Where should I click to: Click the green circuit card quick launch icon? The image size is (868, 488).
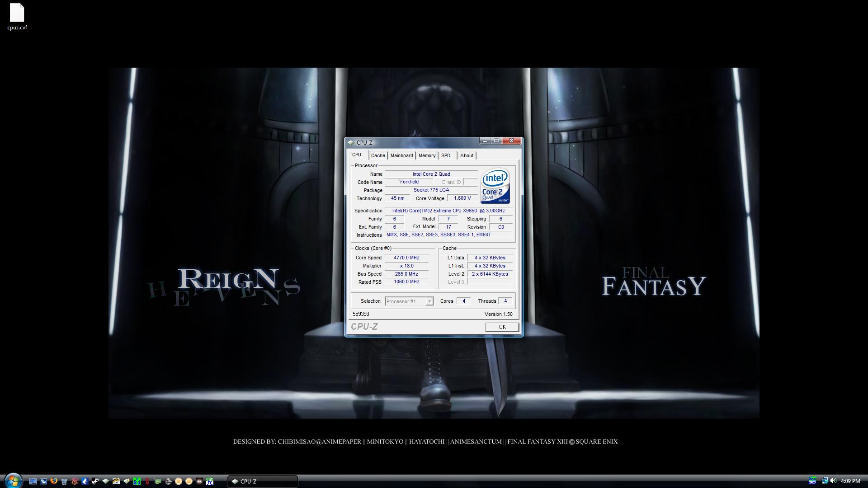(158, 481)
